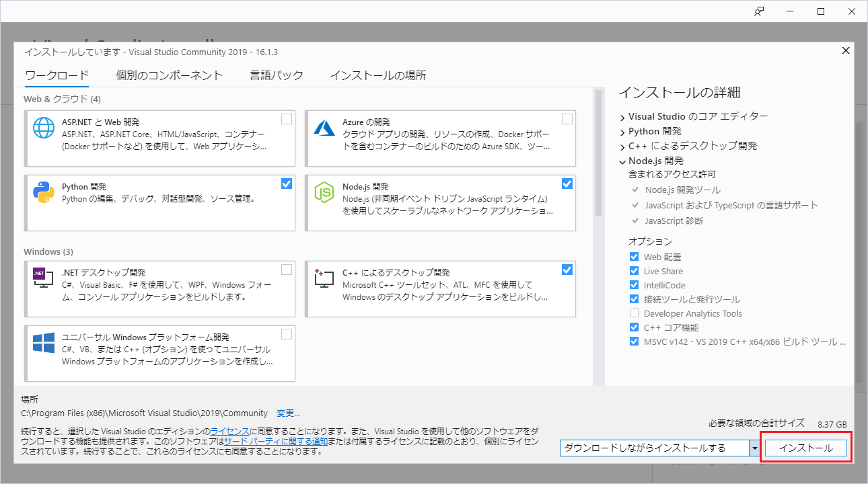Uncheck the Live Share option

(x=634, y=271)
